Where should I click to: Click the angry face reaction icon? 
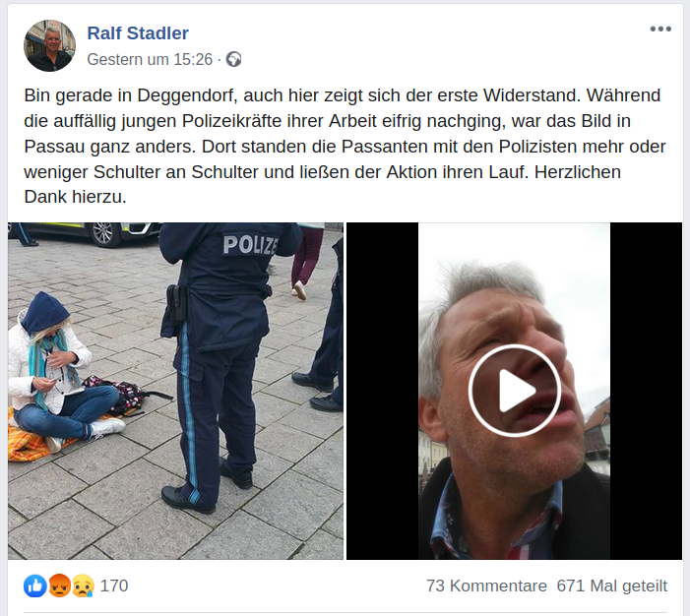tap(59, 585)
